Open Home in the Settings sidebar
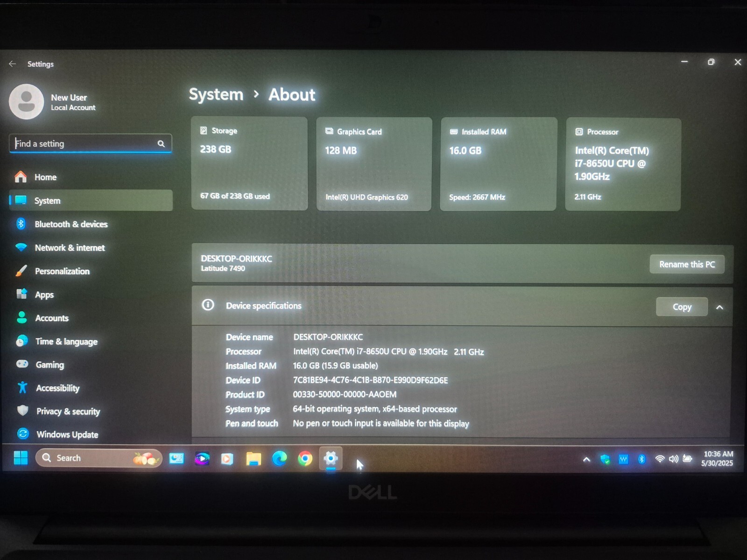Viewport: 747px width, 560px height. [x=91, y=177]
